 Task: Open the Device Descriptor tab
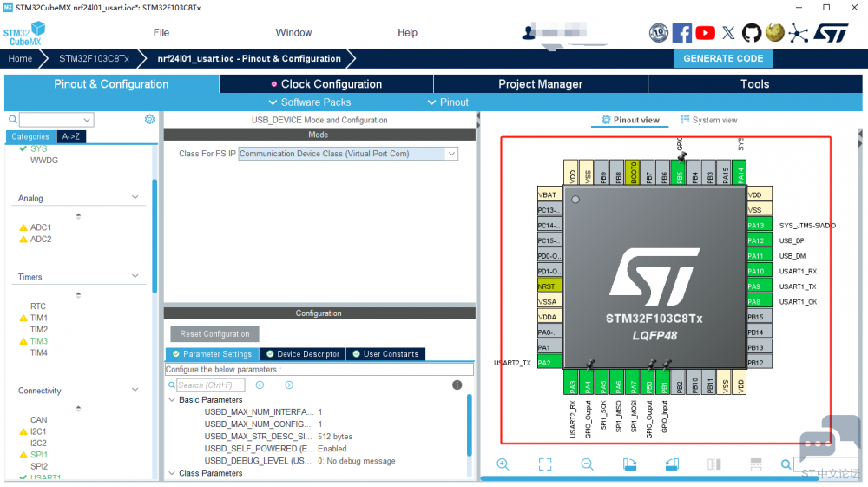[303, 354]
